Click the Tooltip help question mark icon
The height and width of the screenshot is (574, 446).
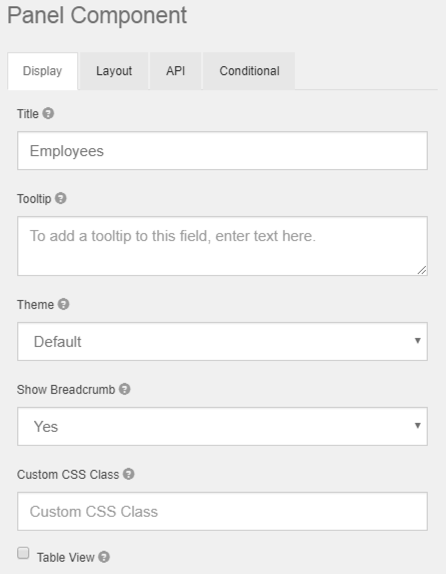coord(61,198)
